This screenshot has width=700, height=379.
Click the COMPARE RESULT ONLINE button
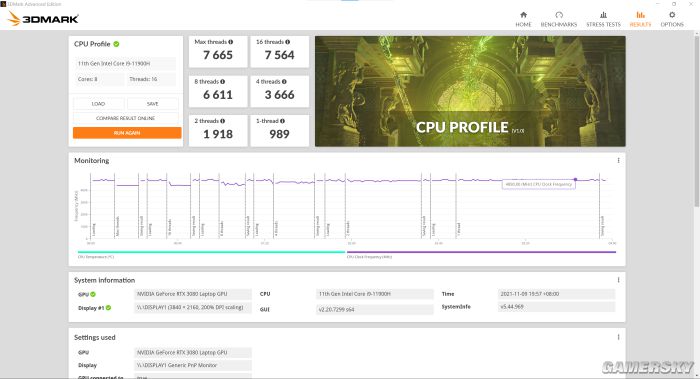click(x=125, y=118)
